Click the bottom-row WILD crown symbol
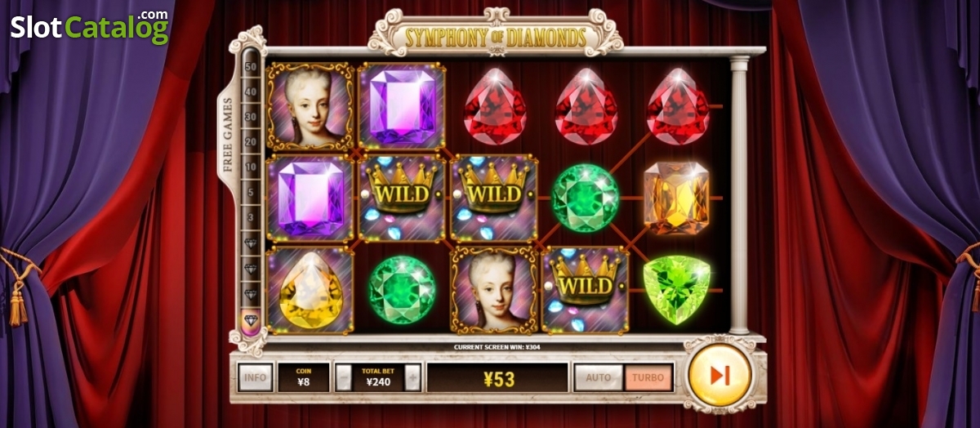Screen dimensions: 980x428 pos(585,290)
